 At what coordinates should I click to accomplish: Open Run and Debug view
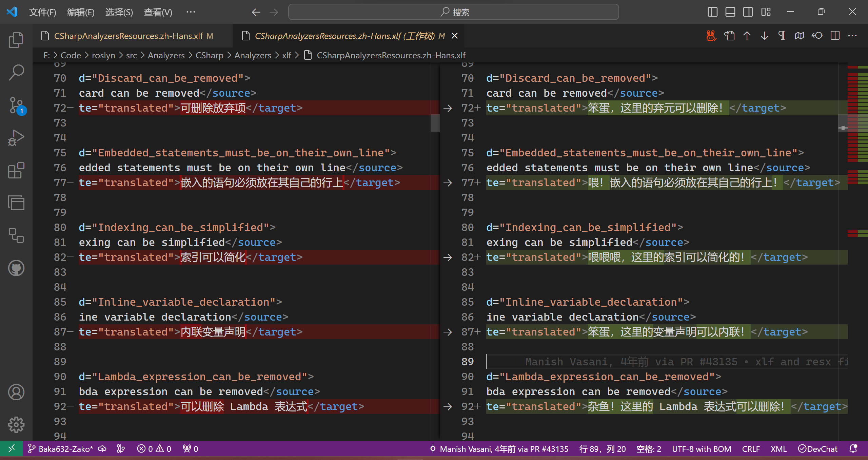pyautogui.click(x=16, y=138)
